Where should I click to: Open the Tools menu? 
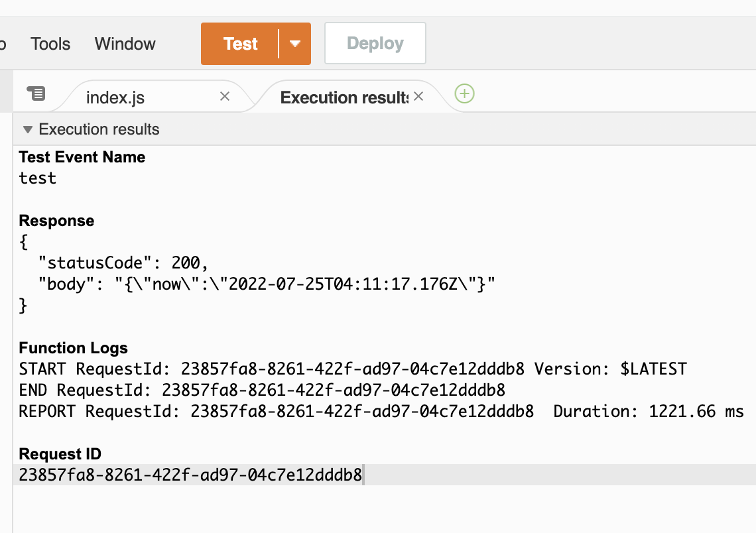coord(50,44)
